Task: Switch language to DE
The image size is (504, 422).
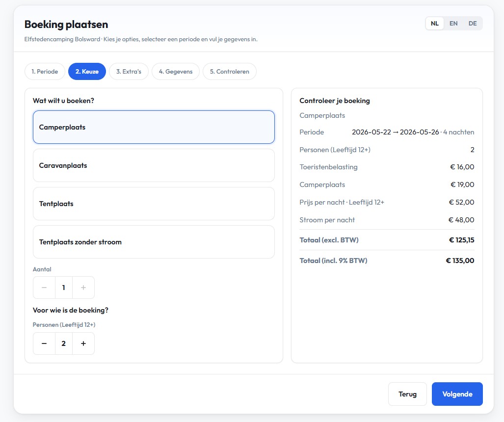Action: pyautogui.click(x=472, y=23)
